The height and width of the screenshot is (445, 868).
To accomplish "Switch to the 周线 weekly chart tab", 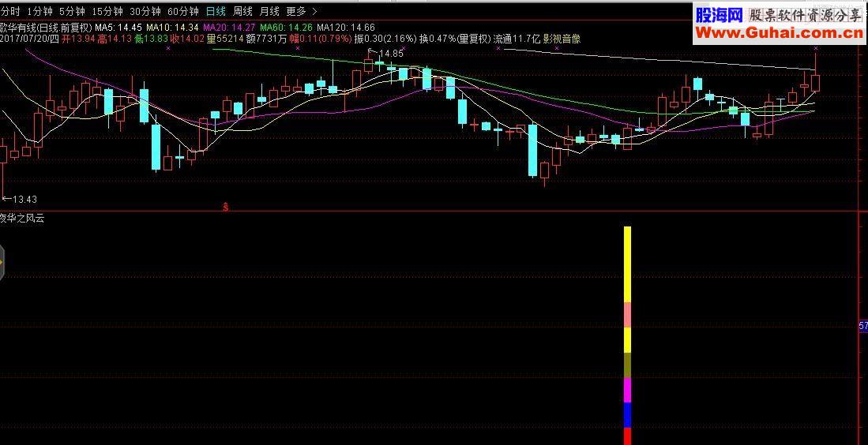I will pyautogui.click(x=242, y=11).
